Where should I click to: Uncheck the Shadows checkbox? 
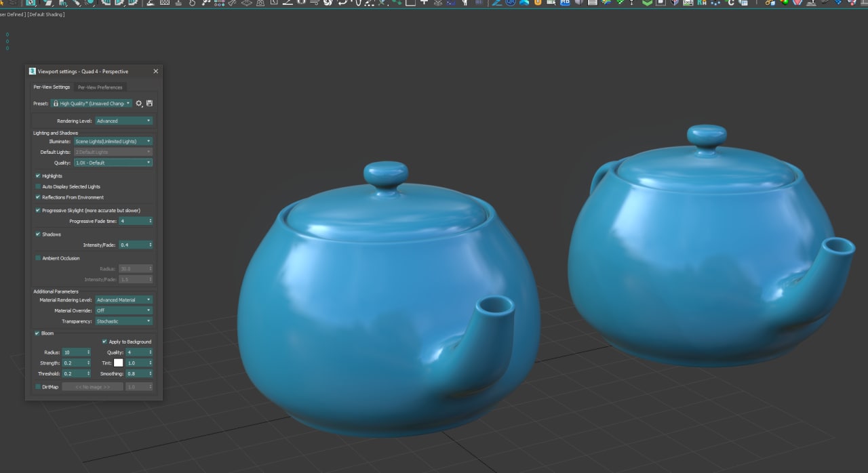38,234
